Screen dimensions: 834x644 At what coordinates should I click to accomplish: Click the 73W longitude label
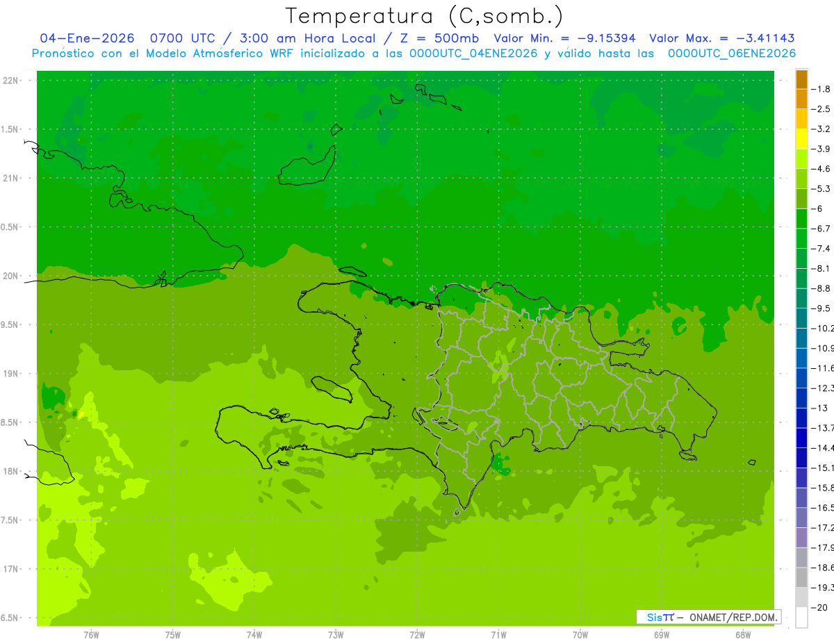[336, 635]
